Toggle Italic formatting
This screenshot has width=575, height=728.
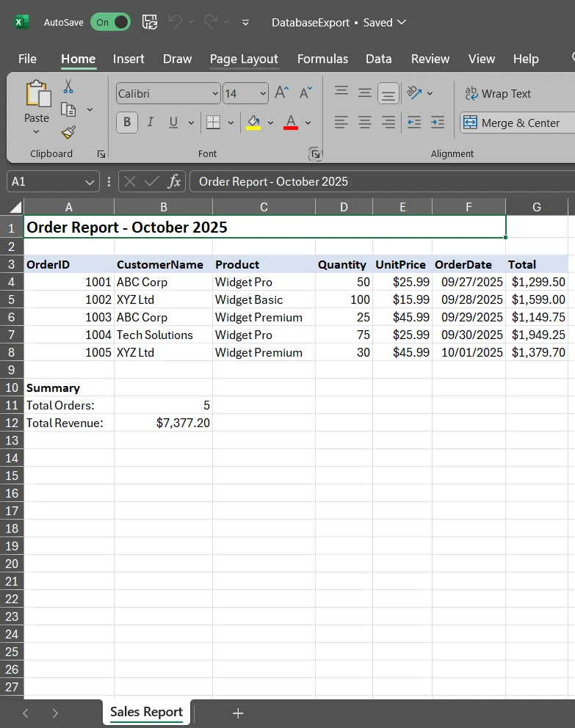tap(150, 123)
